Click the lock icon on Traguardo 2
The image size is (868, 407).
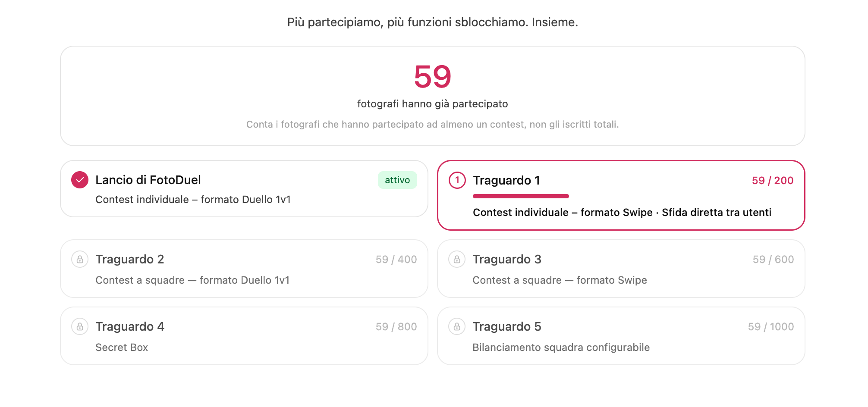(x=80, y=260)
